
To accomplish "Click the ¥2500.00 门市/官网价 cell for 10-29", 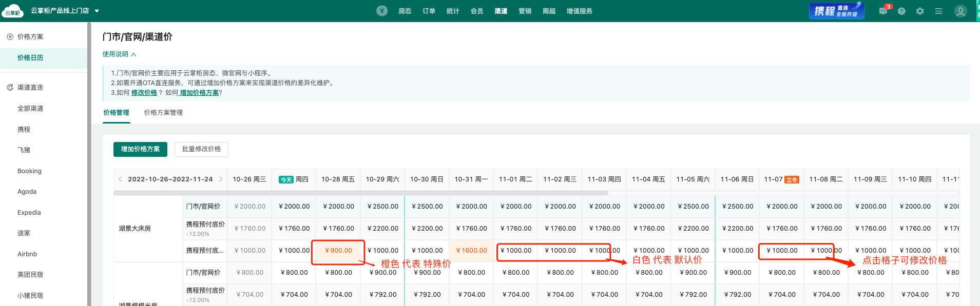I will [x=382, y=207].
